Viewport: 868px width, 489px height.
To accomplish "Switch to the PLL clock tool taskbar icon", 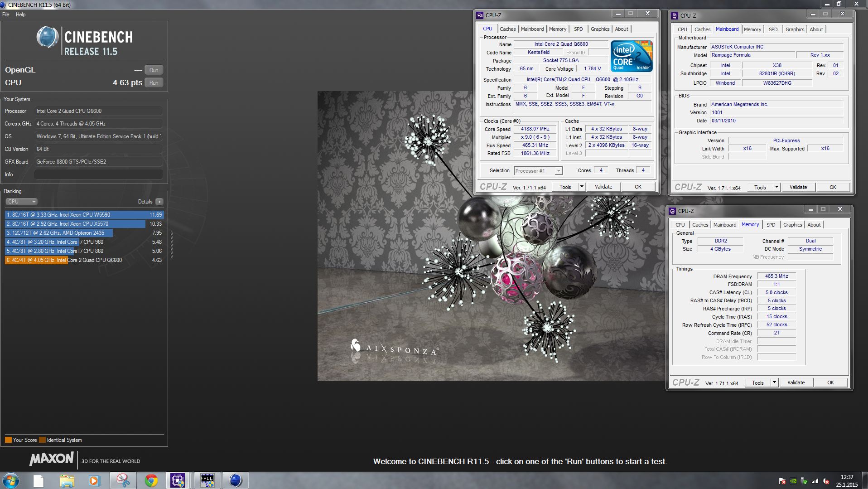I will click(x=207, y=480).
